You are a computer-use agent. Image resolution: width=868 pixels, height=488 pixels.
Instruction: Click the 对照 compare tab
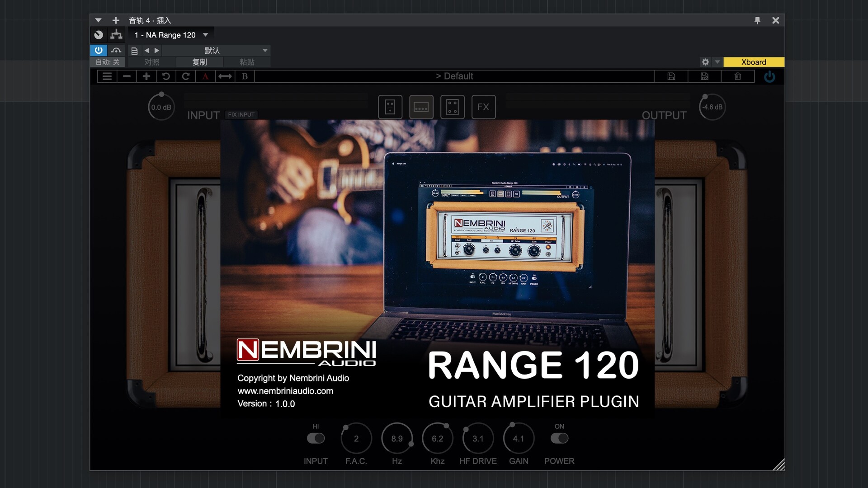click(152, 62)
